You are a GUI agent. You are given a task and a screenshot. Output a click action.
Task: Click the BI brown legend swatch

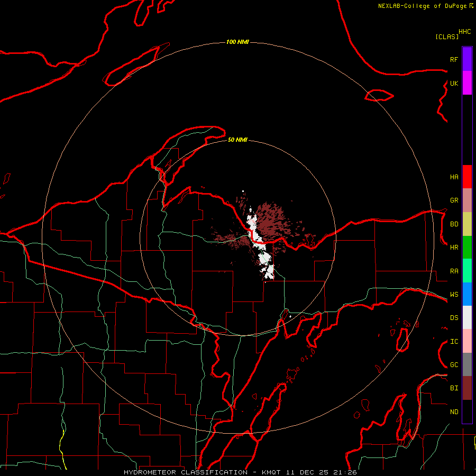click(x=467, y=388)
